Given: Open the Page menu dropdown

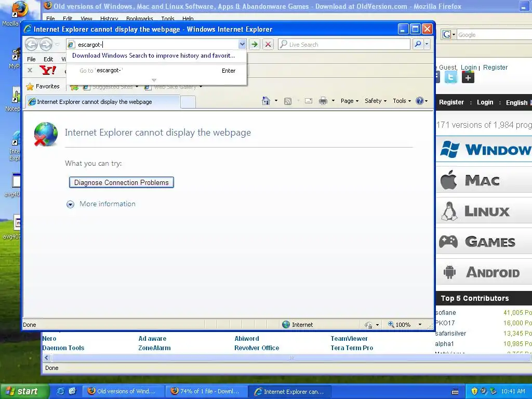Looking at the screenshot, I should tap(350, 101).
